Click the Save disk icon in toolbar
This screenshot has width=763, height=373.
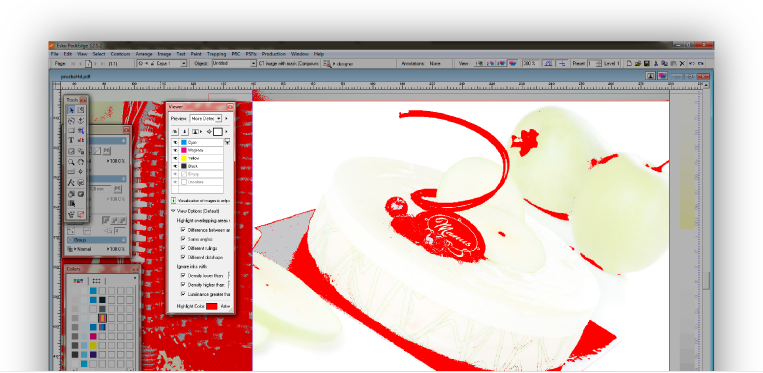click(646, 63)
